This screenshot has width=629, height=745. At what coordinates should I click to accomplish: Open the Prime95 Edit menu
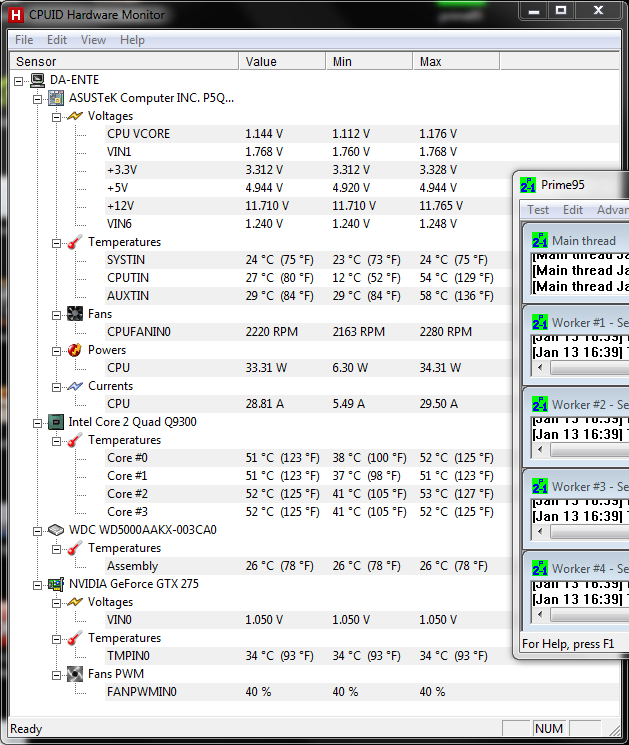[572, 210]
